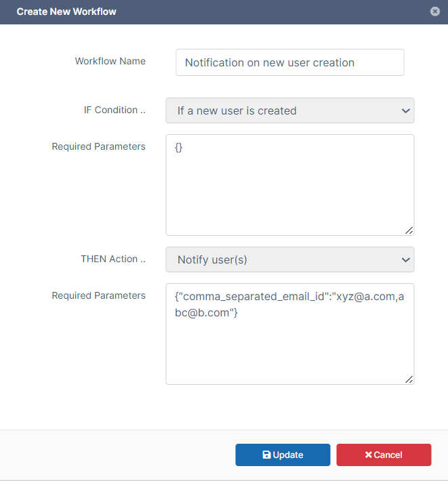This screenshot has width=448, height=481.
Task: Click resize handle of the email parameters box
Action: 409,379
